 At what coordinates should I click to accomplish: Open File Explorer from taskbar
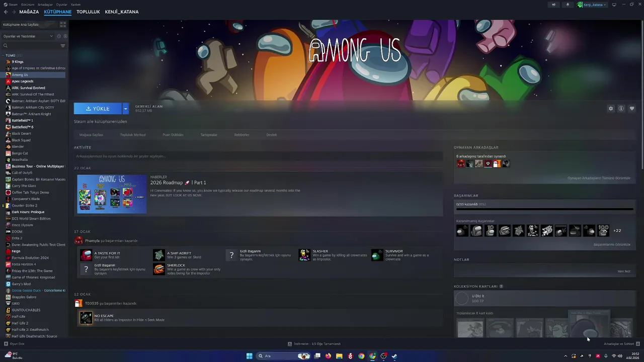tap(339, 356)
